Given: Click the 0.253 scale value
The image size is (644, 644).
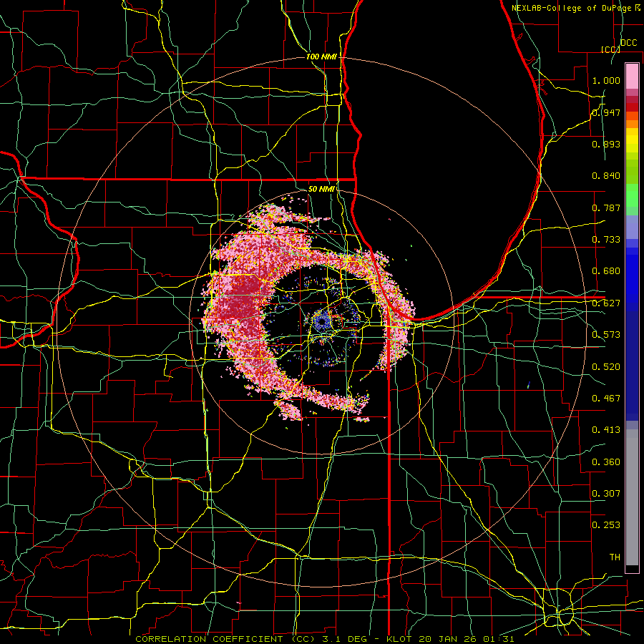Looking at the screenshot, I should click(x=606, y=525).
